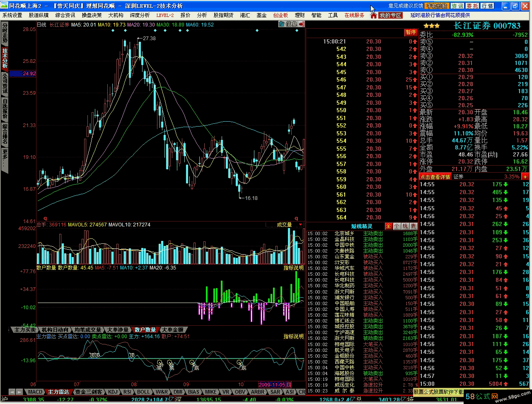Open the 大机构 menu
The height and width of the screenshot is (404, 532).
116,15
